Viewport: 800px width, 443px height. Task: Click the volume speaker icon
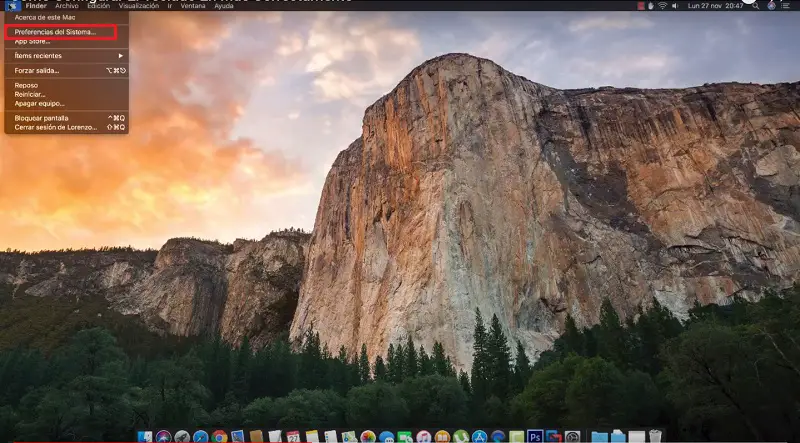coord(676,6)
